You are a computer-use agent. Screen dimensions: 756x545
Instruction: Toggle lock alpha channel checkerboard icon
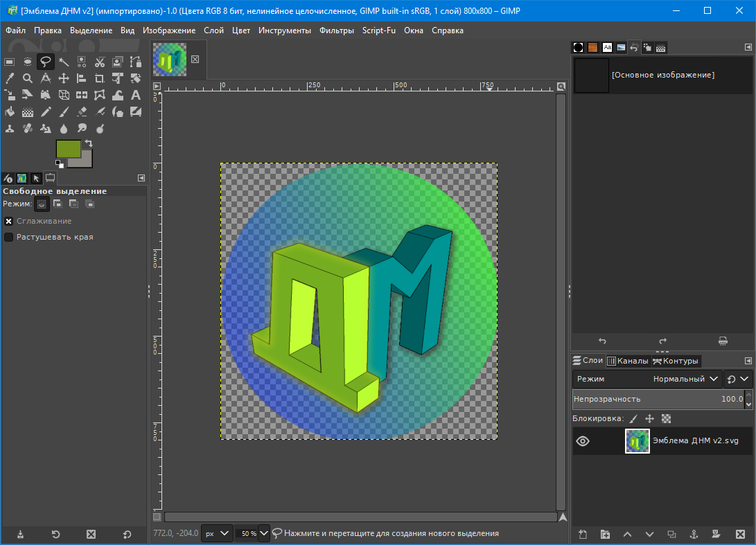(667, 419)
